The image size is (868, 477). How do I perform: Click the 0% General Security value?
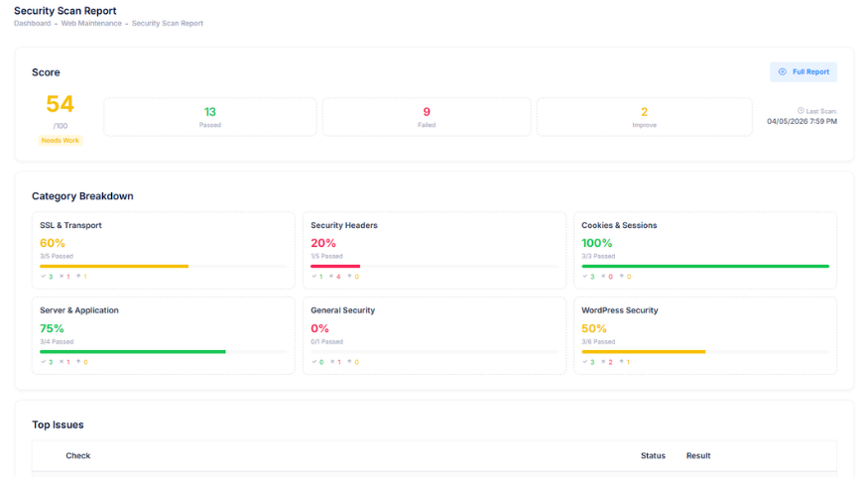pyautogui.click(x=320, y=328)
